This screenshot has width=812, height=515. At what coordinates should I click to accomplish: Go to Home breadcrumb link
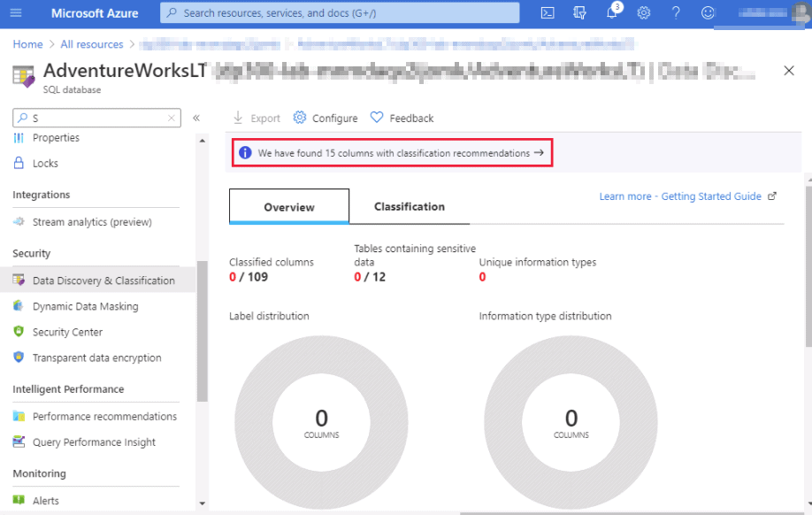tap(28, 44)
